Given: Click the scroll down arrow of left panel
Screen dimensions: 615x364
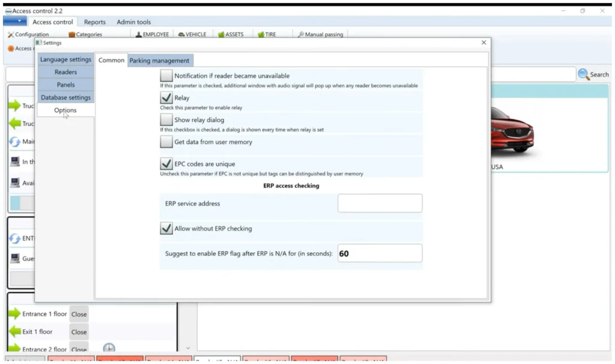Looking at the screenshot, I should point(188,348).
